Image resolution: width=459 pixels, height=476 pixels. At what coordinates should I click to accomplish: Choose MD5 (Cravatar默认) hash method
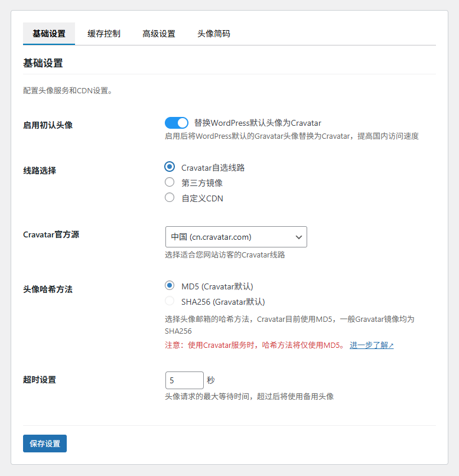point(170,285)
